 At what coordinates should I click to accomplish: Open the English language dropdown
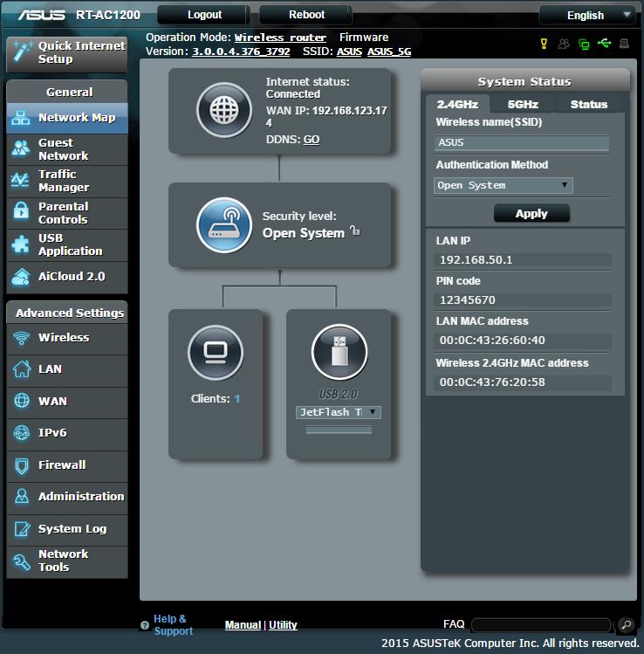pyautogui.click(x=587, y=16)
